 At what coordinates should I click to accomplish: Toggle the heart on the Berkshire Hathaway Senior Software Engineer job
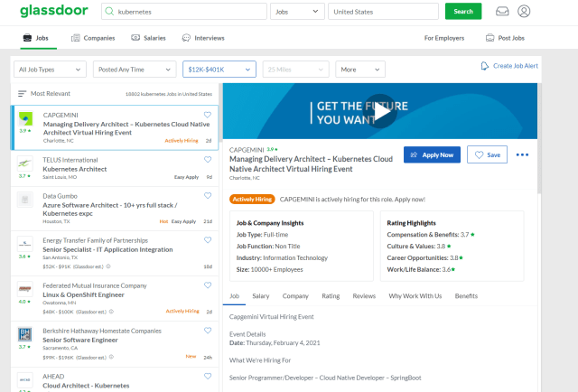[208, 331]
